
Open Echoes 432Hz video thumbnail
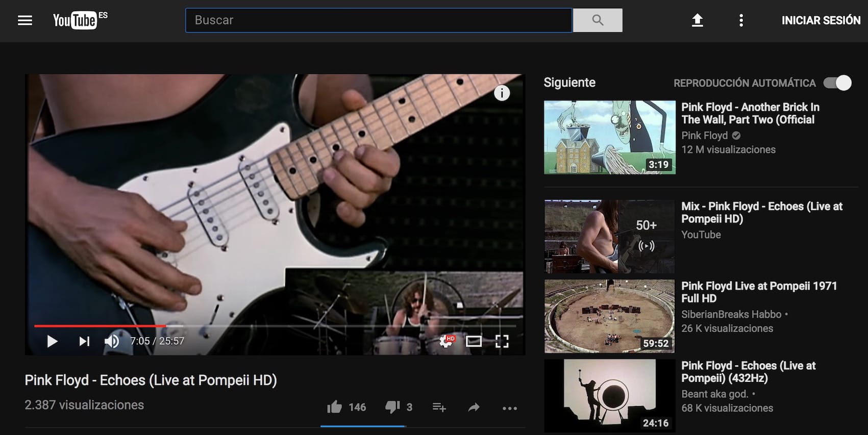point(610,396)
